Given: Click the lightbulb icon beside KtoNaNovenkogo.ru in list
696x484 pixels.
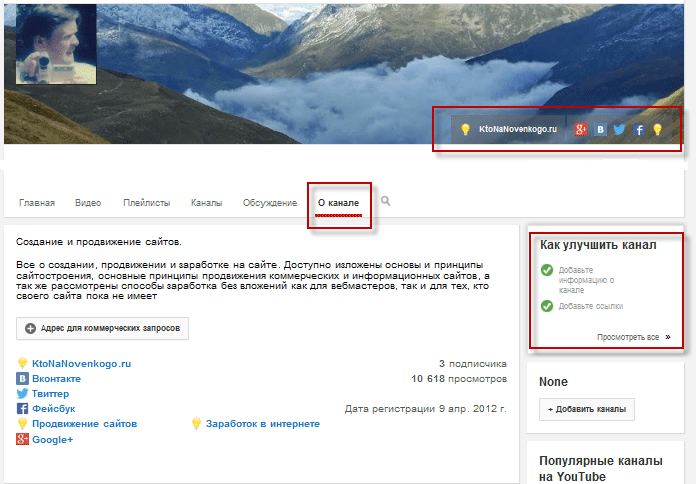Looking at the screenshot, I should point(22,363).
